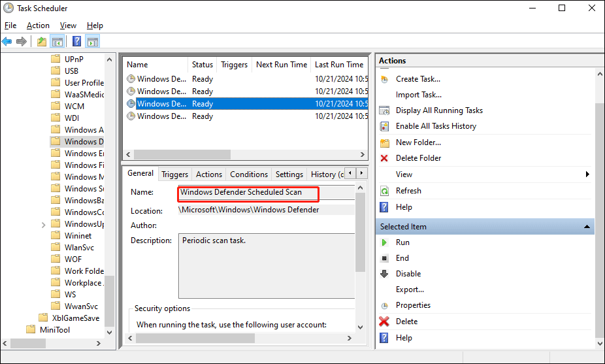
Task: Click the tree pane vertical scrollbar down arrow
Action: 109,333
